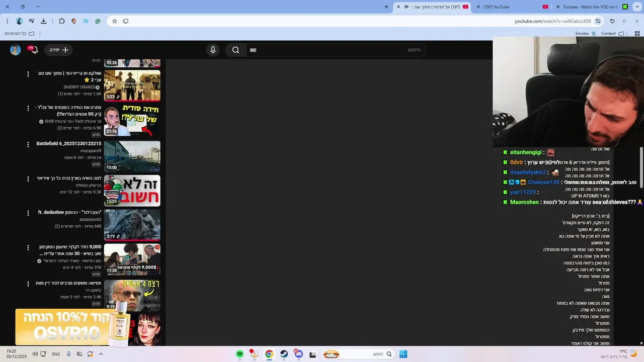
Task: Click the ENG language indicator
Action: [56, 354]
